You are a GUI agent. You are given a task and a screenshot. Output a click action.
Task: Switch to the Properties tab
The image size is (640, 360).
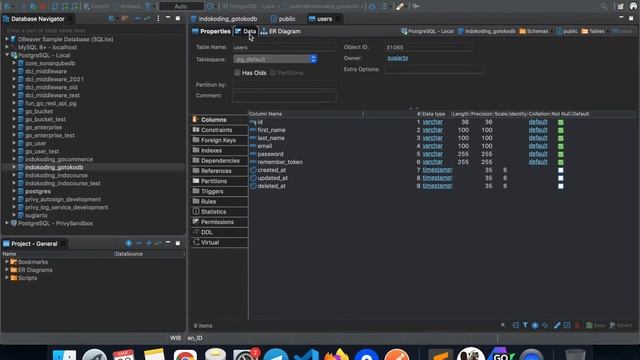pyautogui.click(x=211, y=31)
